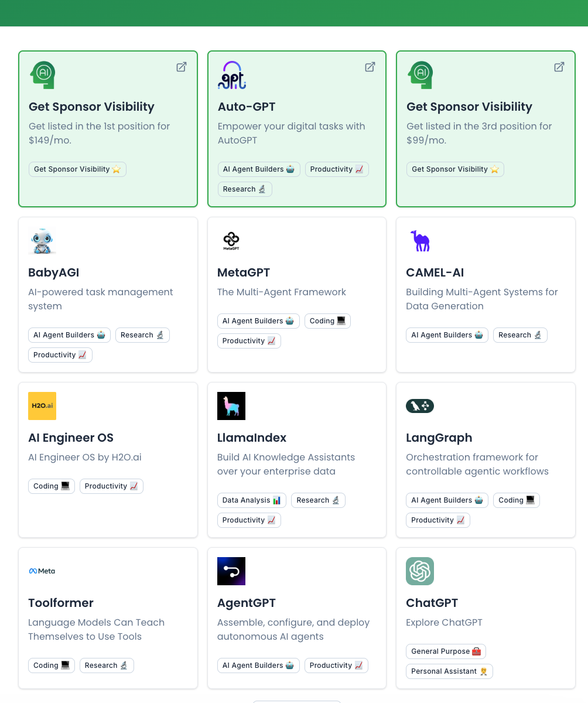Select Personal Assistant tag on ChatGPT
This screenshot has width=588, height=703.
click(449, 671)
